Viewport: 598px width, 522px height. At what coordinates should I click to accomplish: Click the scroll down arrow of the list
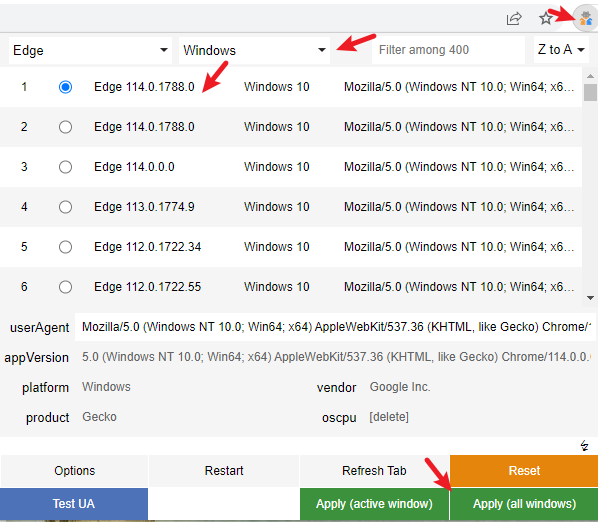[590, 298]
